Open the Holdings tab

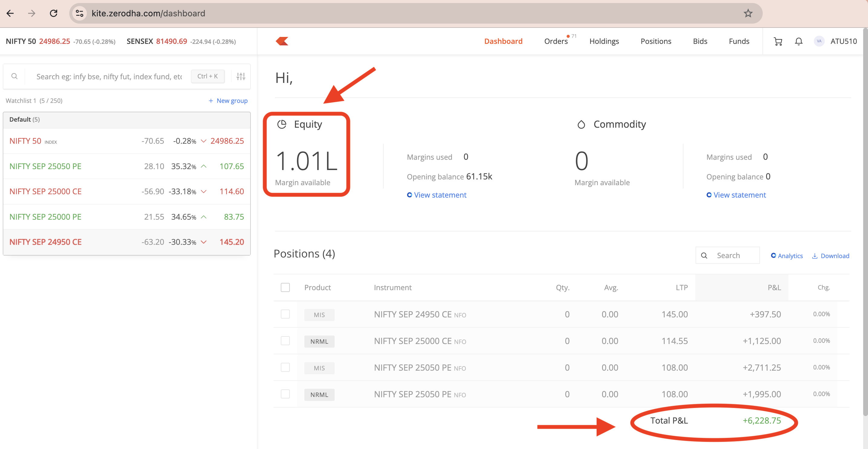pyautogui.click(x=604, y=41)
